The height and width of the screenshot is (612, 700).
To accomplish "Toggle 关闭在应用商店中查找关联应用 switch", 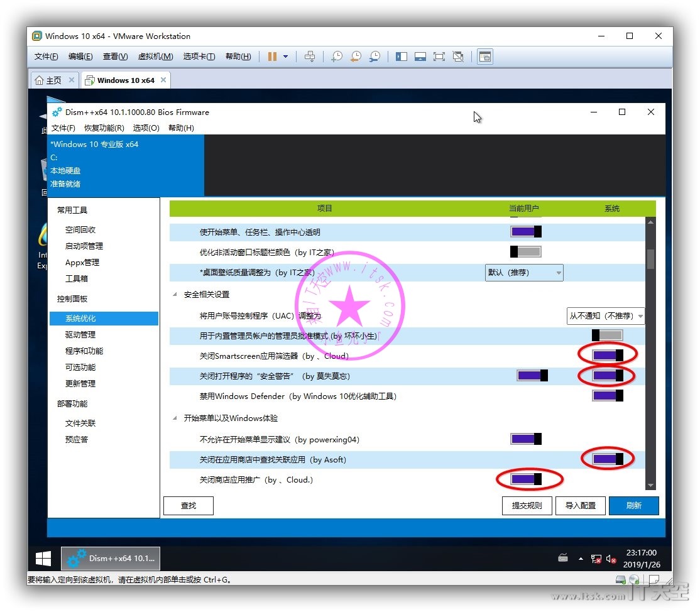I will click(x=608, y=459).
